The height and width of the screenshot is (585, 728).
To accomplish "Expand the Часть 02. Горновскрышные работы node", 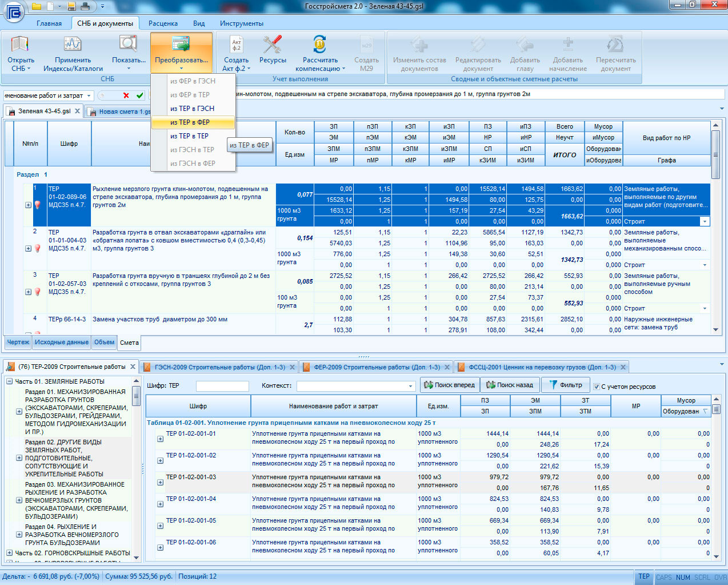I will point(10,553).
